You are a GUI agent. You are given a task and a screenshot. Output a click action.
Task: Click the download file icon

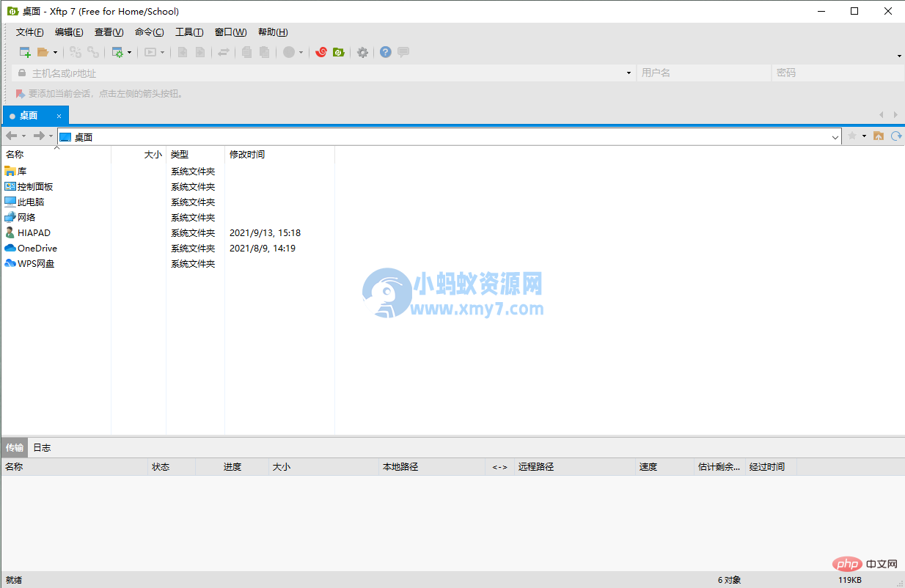[199, 52]
